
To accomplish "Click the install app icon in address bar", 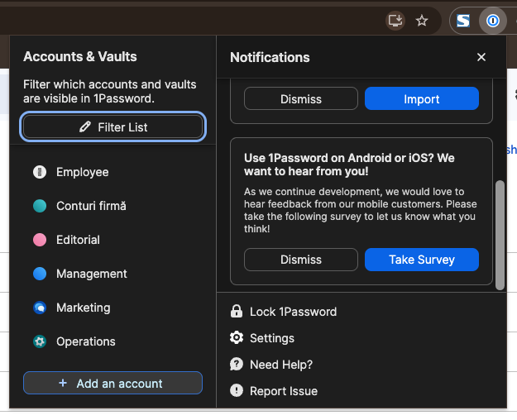I will 395,21.
